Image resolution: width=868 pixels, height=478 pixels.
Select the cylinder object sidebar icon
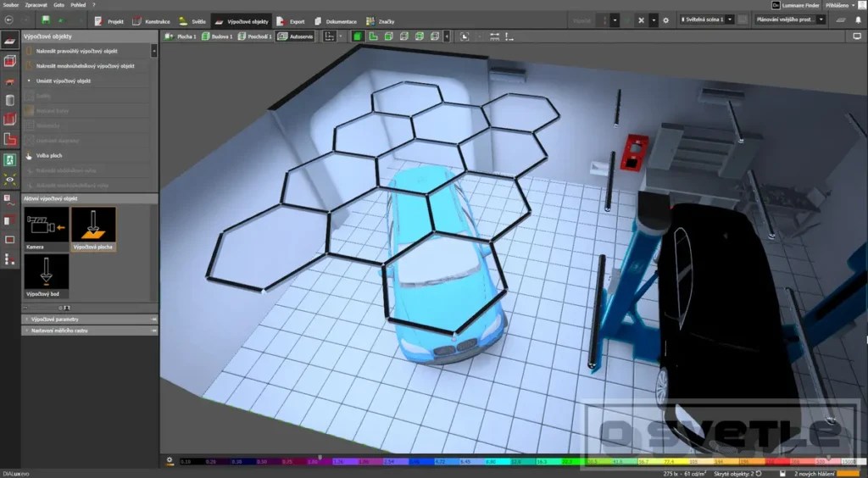coord(9,100)
